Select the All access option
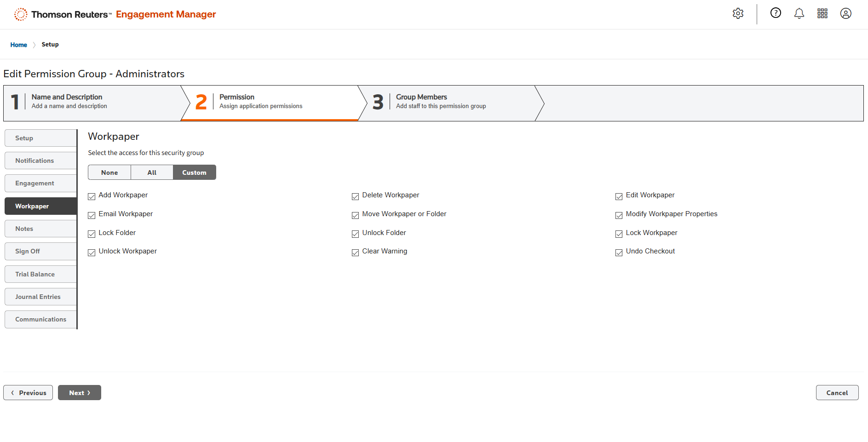This screenshot has height=442, width=868. tap(152, 172)
